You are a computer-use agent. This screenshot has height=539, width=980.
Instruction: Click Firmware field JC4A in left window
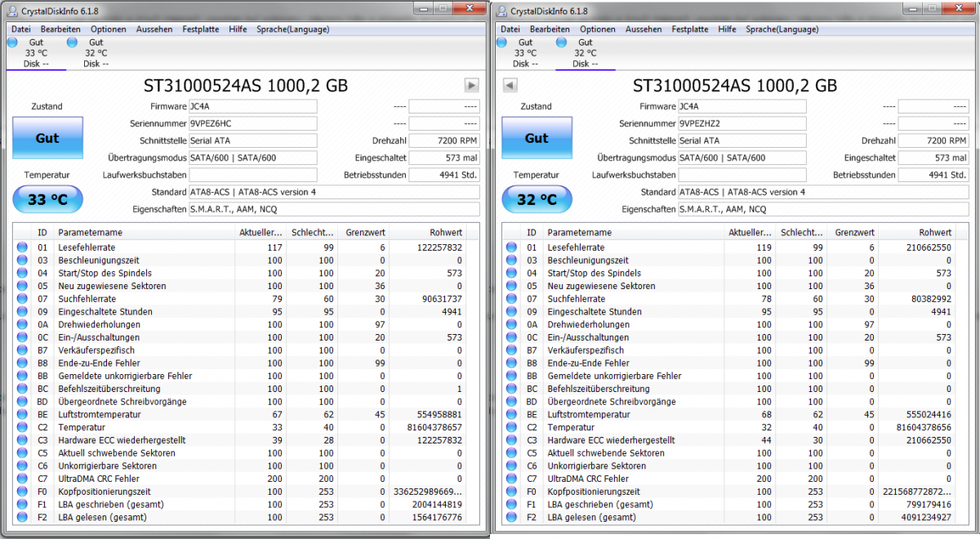[x=253, y=106]
